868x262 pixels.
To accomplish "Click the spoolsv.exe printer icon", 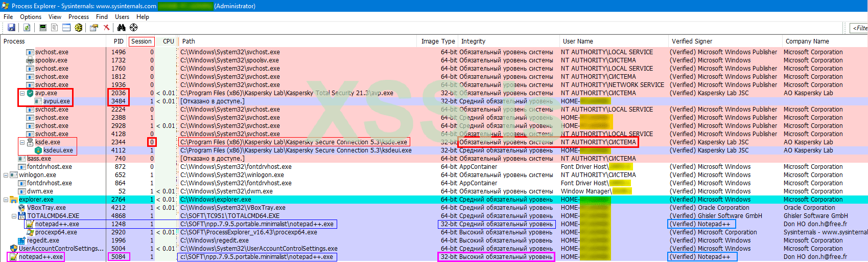I will [30, 60].
